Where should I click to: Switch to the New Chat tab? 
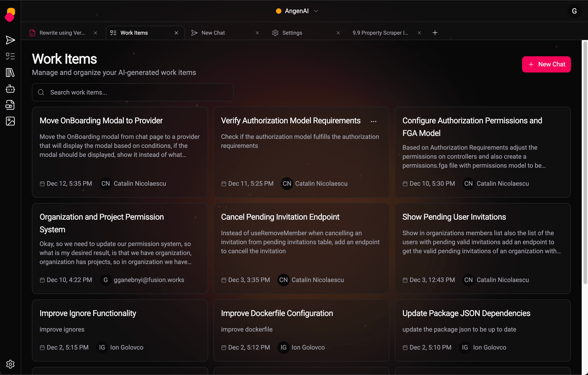pos(213,33)
